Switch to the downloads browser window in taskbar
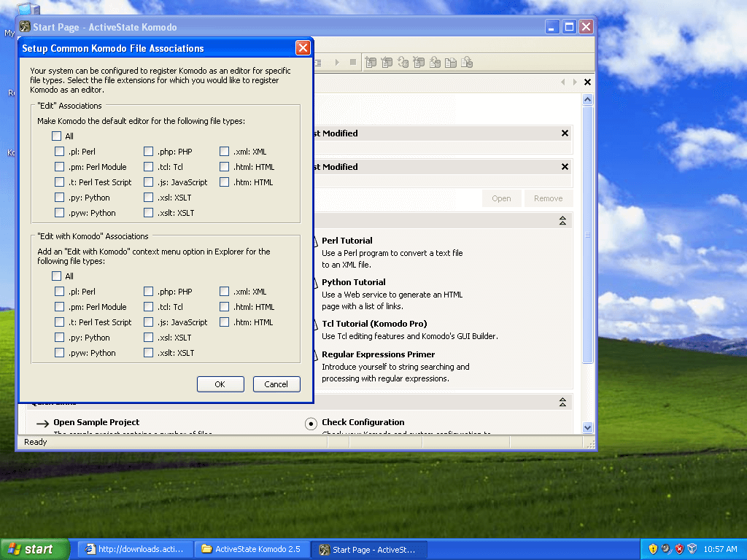The width and height of the screenshot is (747, 560). point(135,549)
